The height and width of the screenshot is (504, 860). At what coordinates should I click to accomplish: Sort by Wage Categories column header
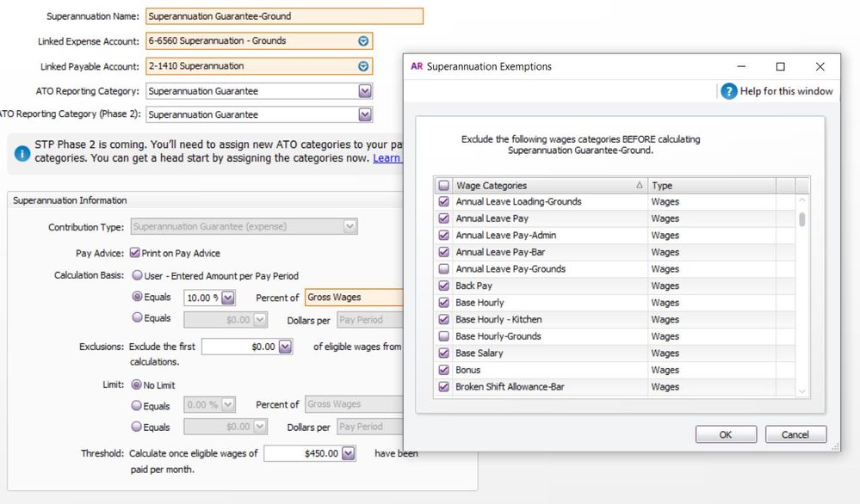(x=548, y=186)
